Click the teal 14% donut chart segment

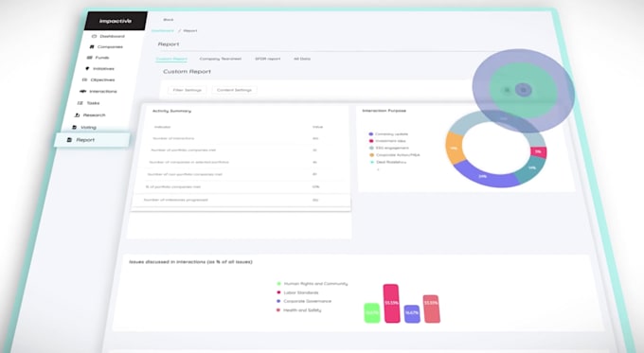pos(531,168)
